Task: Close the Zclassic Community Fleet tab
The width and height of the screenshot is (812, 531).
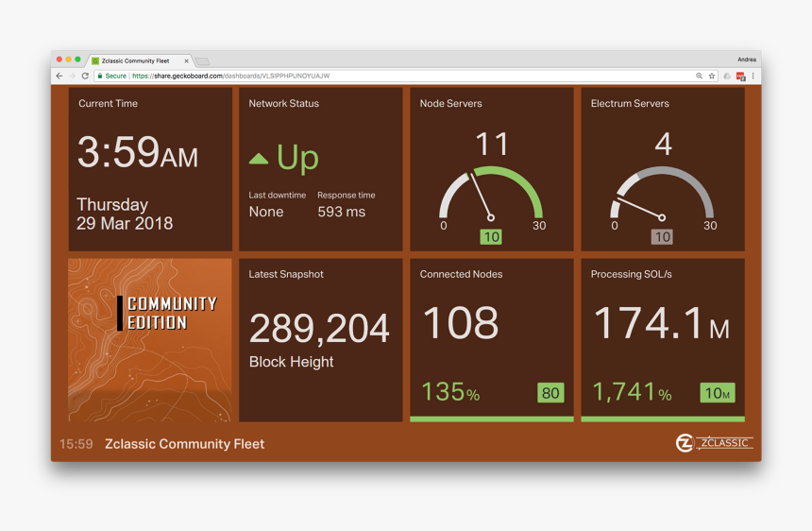Action: pyautogui.click(x=186, y=60)
